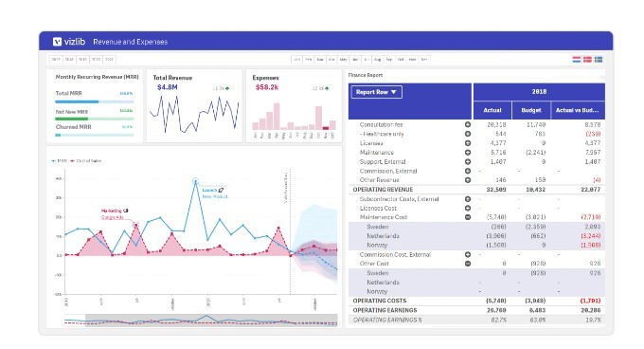Expand the Maintenance revenue row
The image size is (644, 349).
[468, 152]
